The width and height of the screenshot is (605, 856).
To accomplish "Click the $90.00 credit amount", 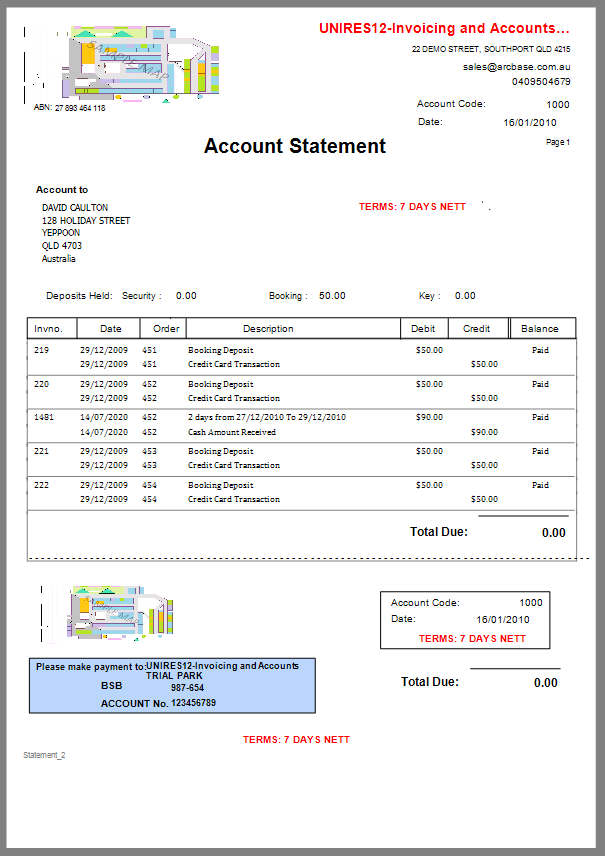I will tap(484, 432).
